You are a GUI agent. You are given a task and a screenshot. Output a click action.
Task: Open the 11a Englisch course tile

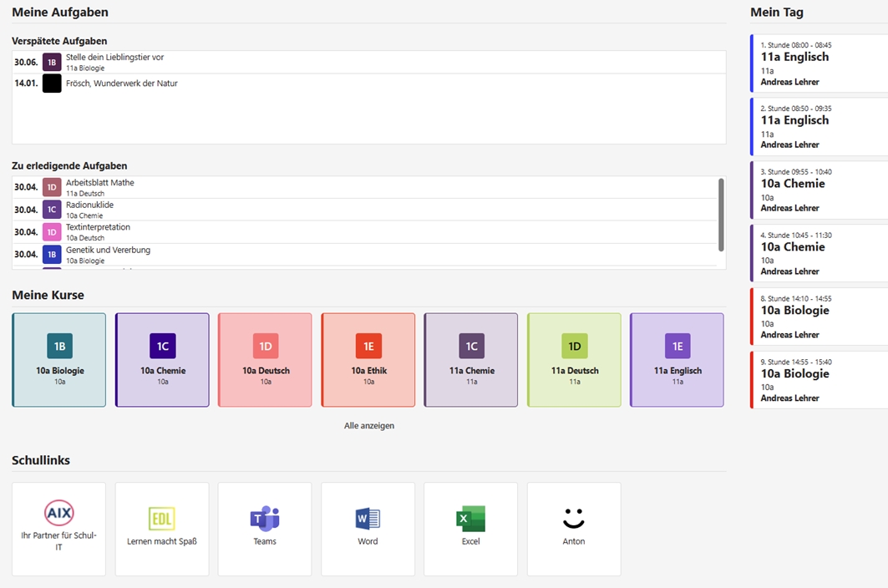[x=677, y=360]
